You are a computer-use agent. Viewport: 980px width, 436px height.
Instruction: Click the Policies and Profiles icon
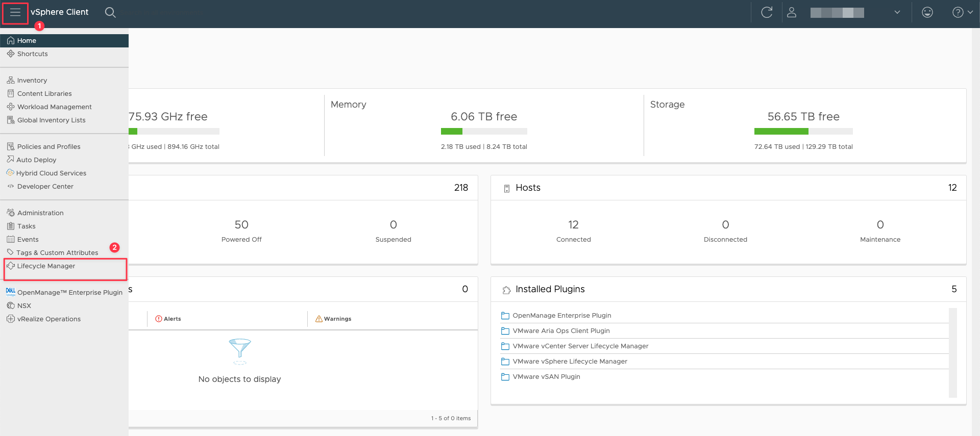[11, 146]
